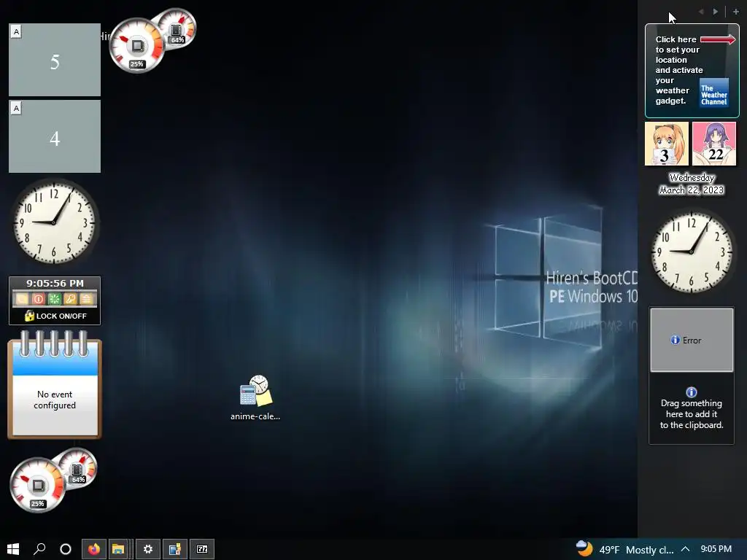Screen dimensions: 747x560
Task: Click the last tan icon in control gadget row
Action: pyautogui.click(x=86, y=299)
